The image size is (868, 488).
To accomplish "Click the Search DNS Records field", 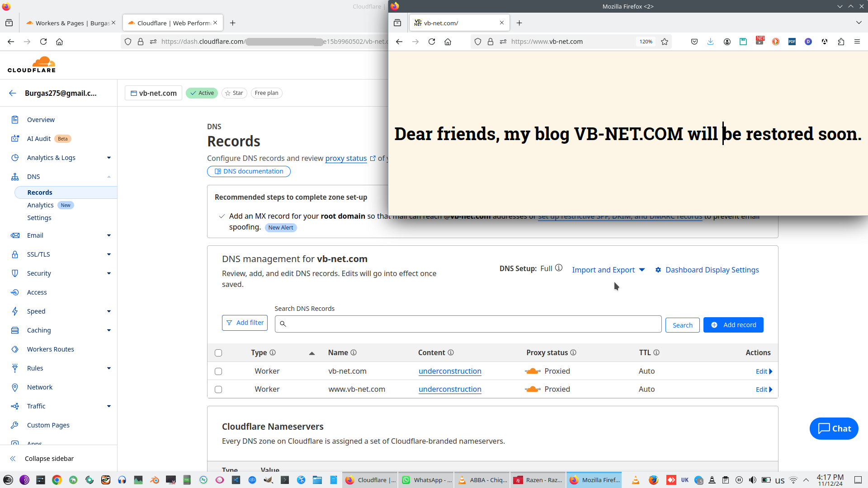I will pyautogui.click(x=470, y=324).
